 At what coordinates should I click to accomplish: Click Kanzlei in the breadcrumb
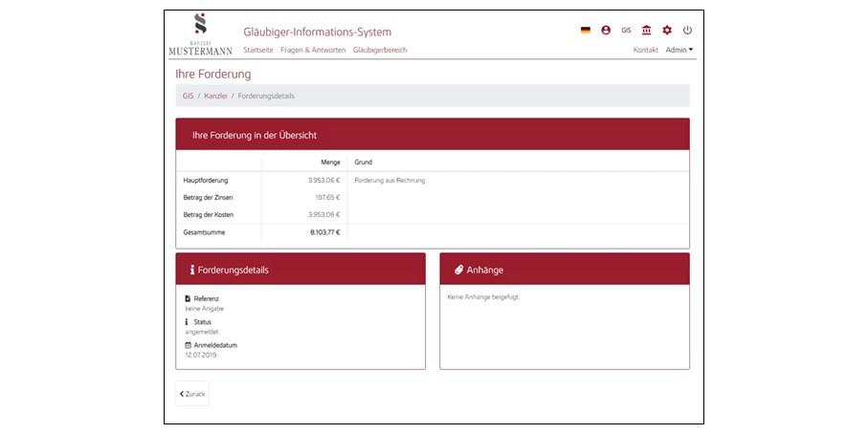click(215, 96)
